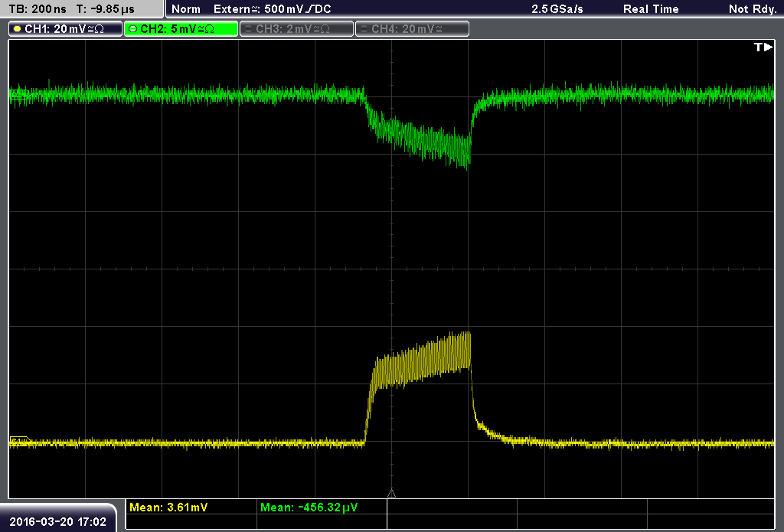
Task: Click the Real Time acquisition mode label
Action: (x=651, y=9)
